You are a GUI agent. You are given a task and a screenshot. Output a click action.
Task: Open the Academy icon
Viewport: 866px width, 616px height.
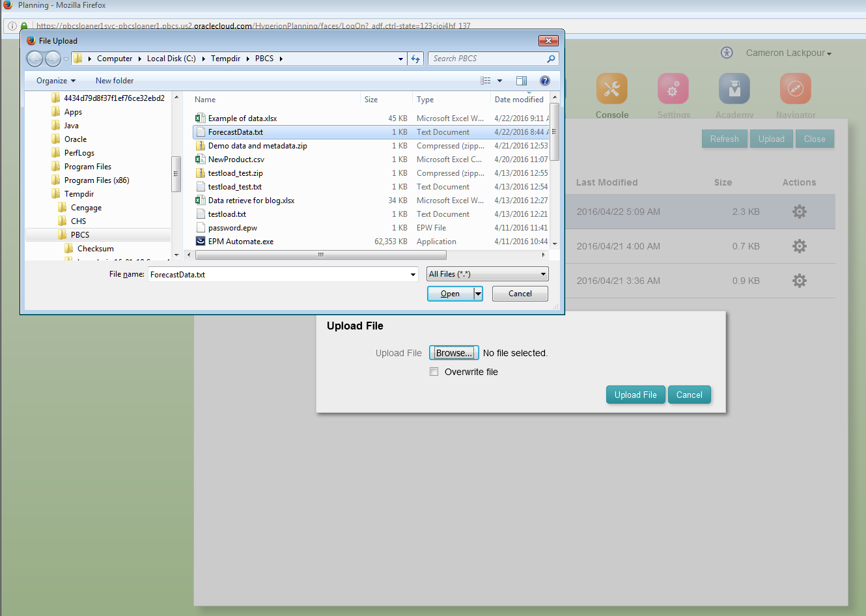[x=734, y=89]
